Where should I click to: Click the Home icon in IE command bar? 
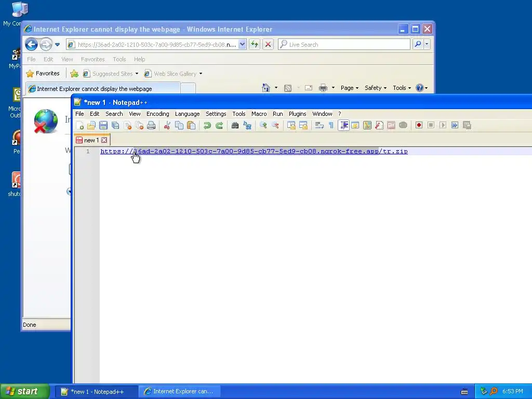coord(266,88)
